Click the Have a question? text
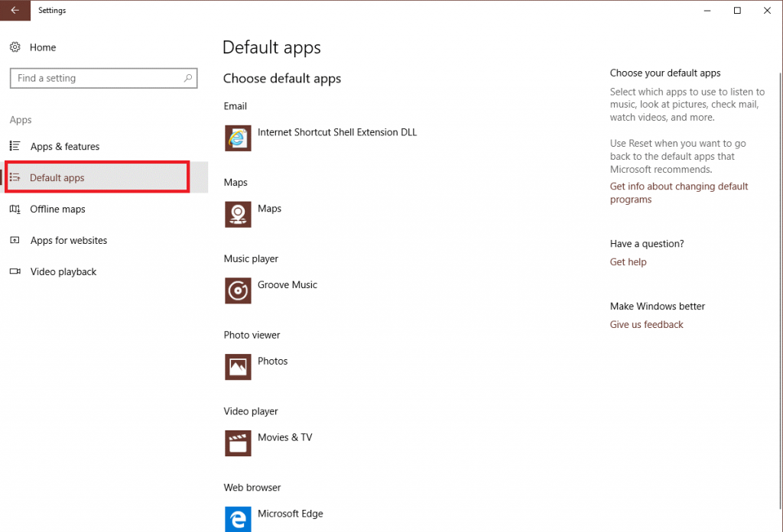Screen dimensions: 783x532 647,244
